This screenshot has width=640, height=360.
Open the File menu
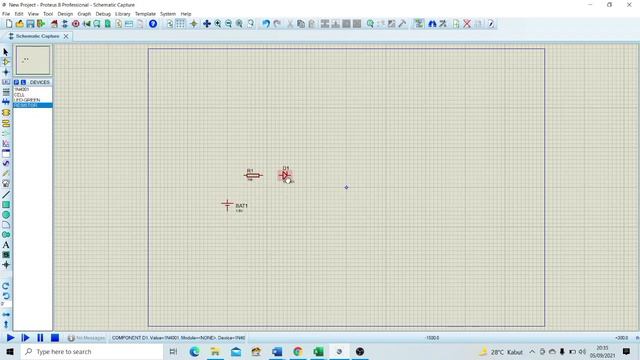pos(6,13)
